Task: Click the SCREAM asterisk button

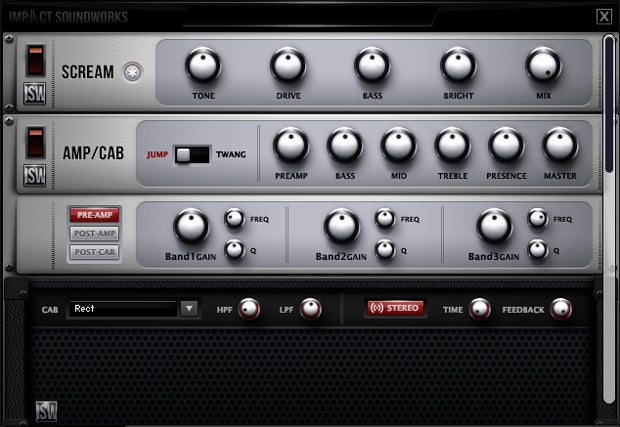Action: click(132, 72)
